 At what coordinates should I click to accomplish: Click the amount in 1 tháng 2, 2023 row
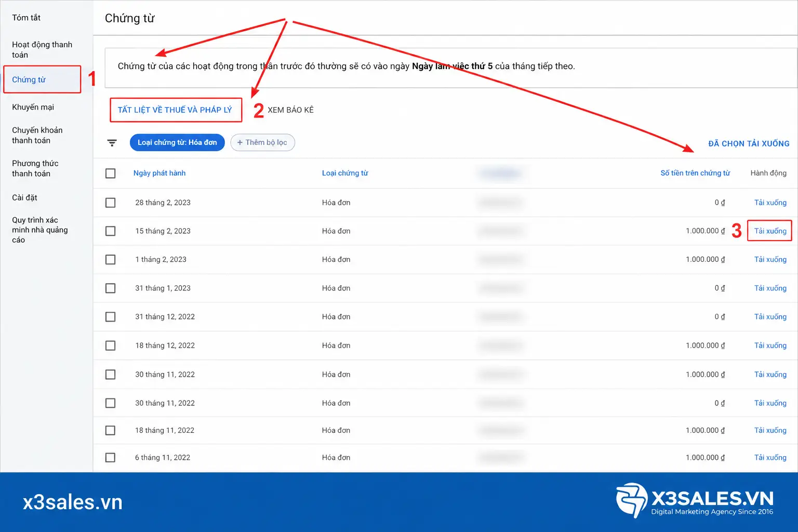(706, 260)
